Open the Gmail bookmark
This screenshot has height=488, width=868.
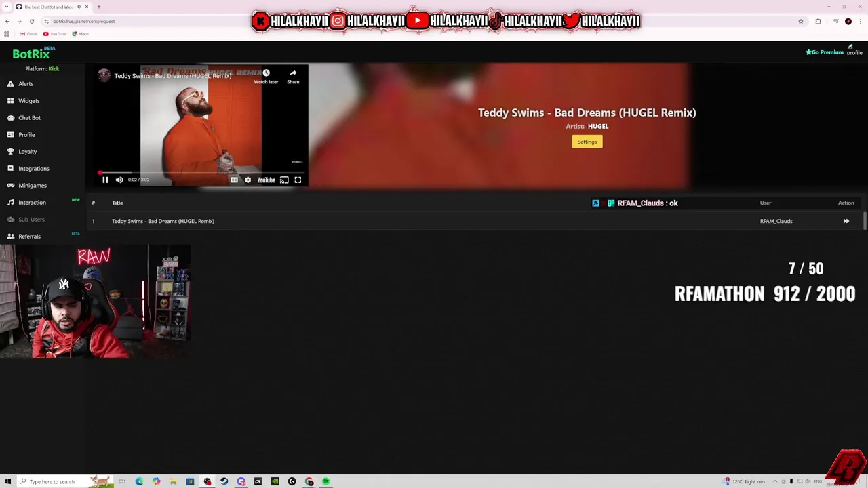point(28,34)
